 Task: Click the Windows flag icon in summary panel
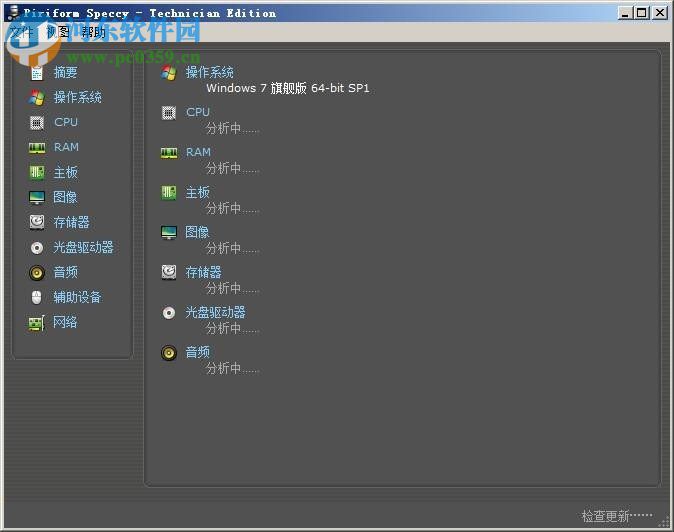[x=169, y=73]
